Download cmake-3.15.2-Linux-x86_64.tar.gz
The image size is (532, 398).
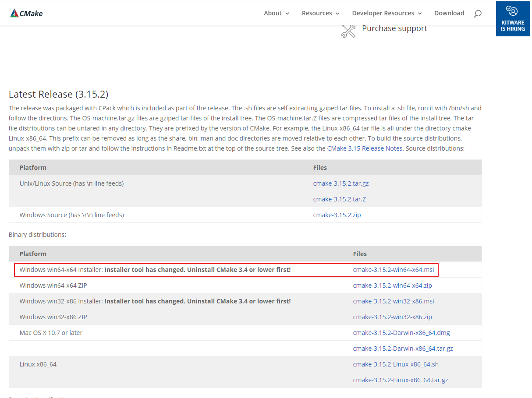point(401,380)
